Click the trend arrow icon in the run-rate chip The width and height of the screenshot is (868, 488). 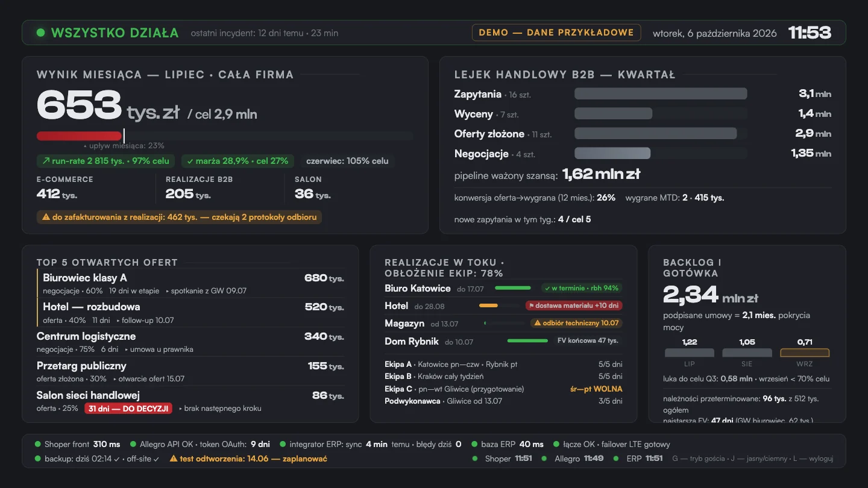click(46, 161)
